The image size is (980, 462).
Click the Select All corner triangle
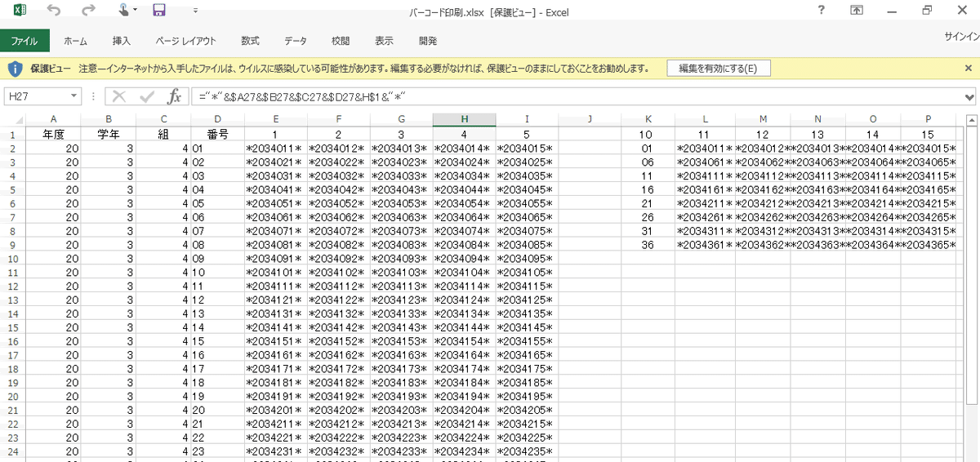[x=13, y=119]
